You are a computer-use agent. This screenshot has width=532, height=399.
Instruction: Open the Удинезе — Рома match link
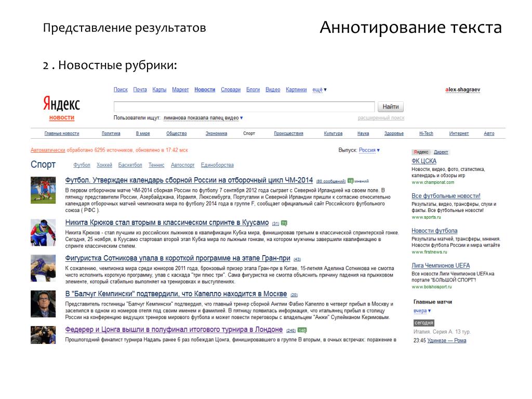(447, 340)
